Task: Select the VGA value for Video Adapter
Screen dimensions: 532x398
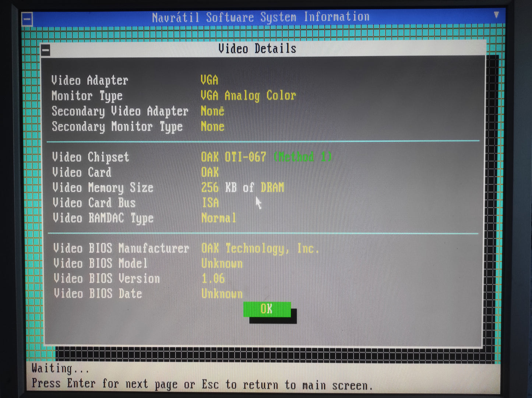Action: click(x=209, y=80)
